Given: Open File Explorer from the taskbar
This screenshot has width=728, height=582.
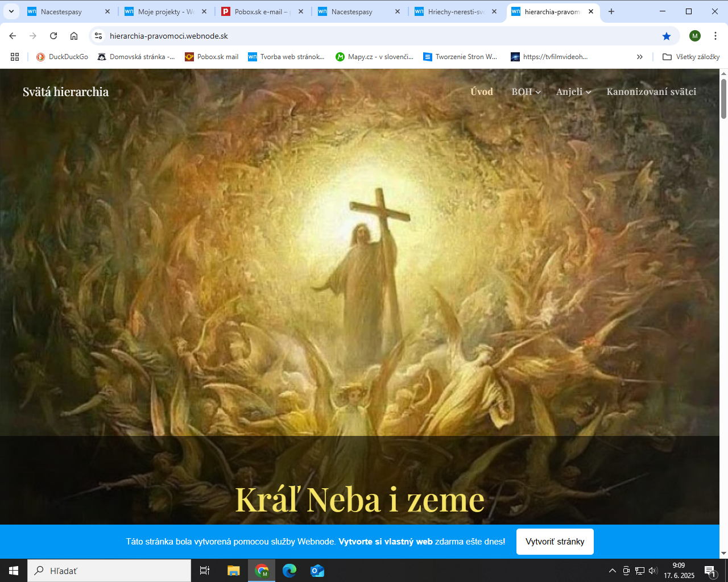Looking at the screenshot, I should (x=234, y=571).
